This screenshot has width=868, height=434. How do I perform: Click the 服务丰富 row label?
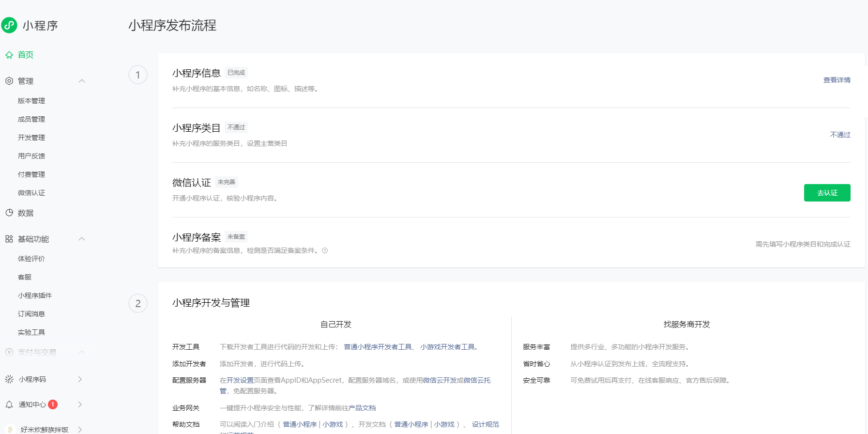(536, 347)
